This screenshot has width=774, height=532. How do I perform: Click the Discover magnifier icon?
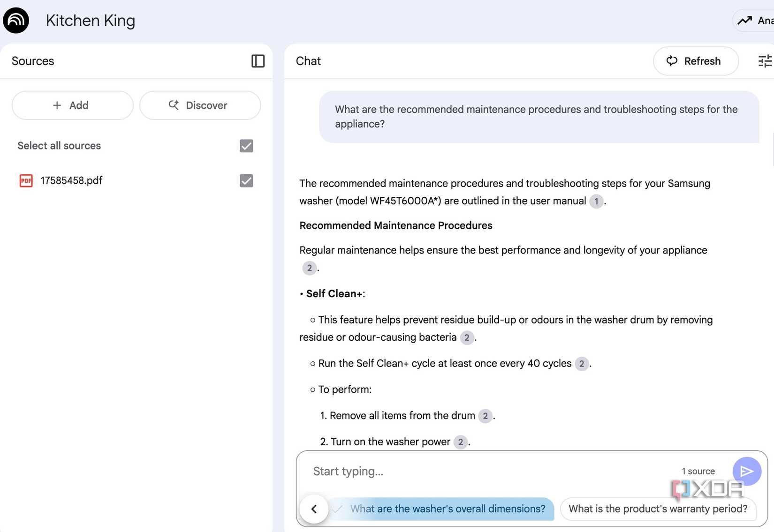point(174,105)
